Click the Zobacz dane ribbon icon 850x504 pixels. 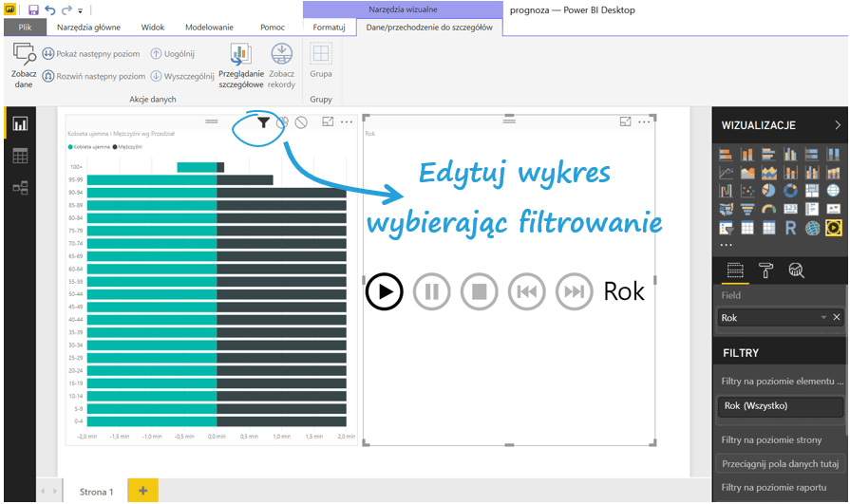(x=24, y=65)
